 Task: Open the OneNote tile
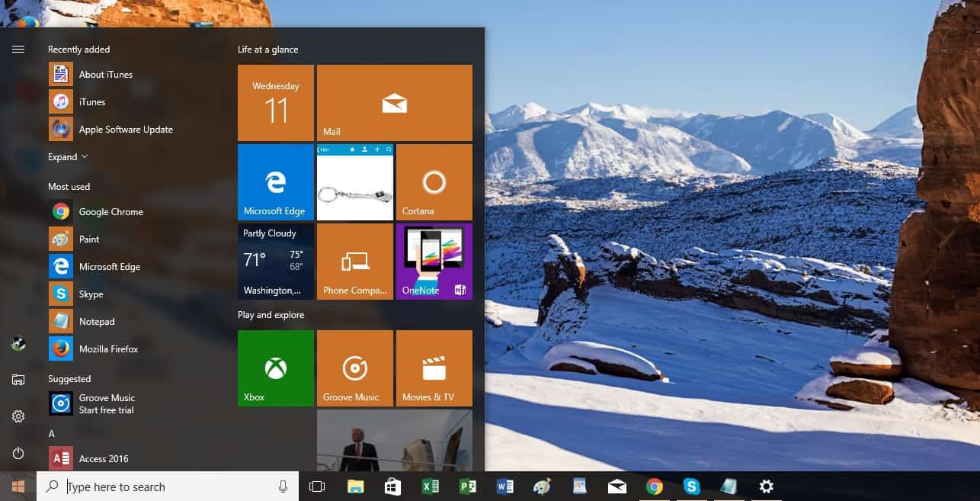pos(434,262)
